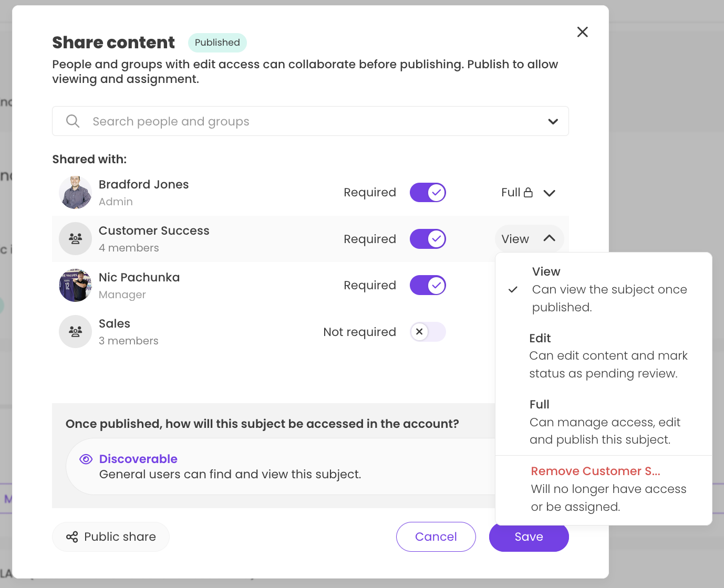The width and height of the screenshot is (724, 588).
Task: Click the search magnifier icon
Action: point(73,121)
